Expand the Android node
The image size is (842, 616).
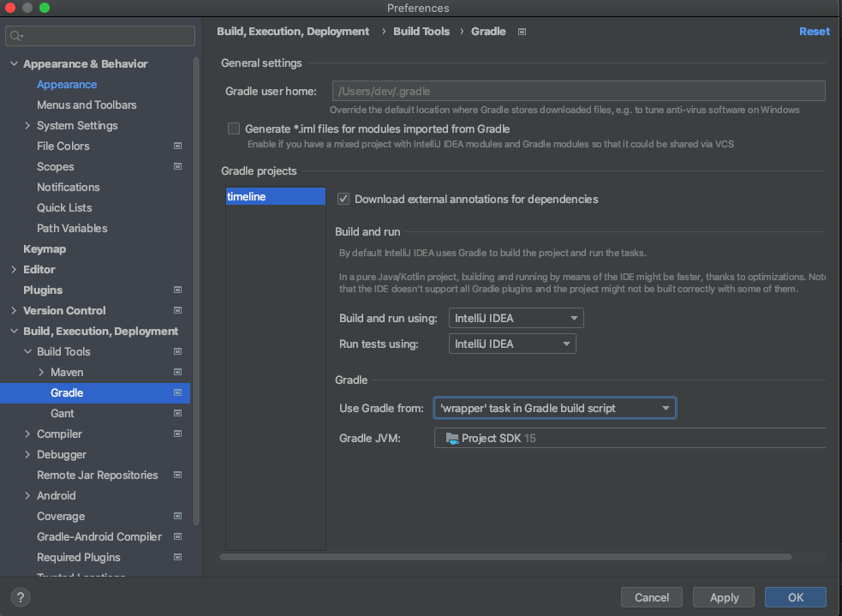click(27, 496)
